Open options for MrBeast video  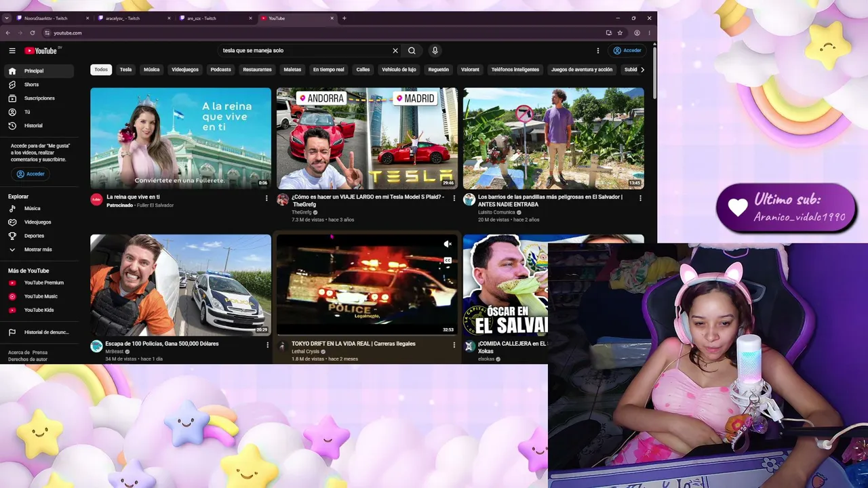click(x=267, y=345)
